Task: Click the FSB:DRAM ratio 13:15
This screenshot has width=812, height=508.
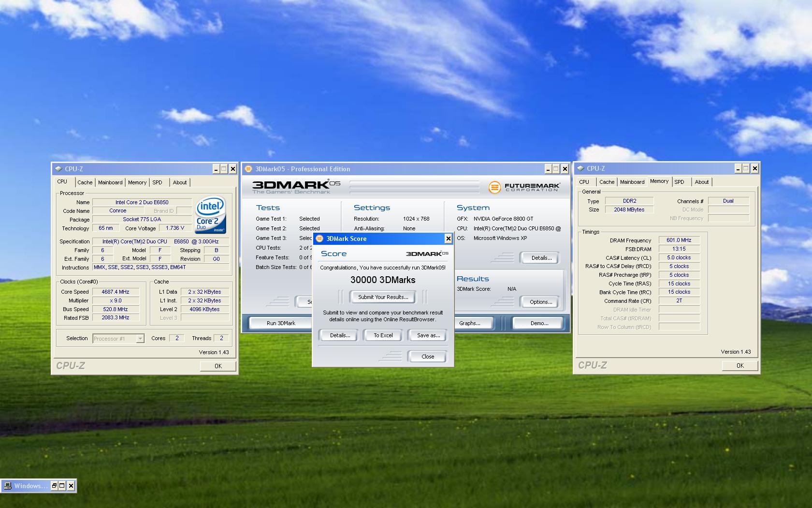Action: click(x=679, y=249)
